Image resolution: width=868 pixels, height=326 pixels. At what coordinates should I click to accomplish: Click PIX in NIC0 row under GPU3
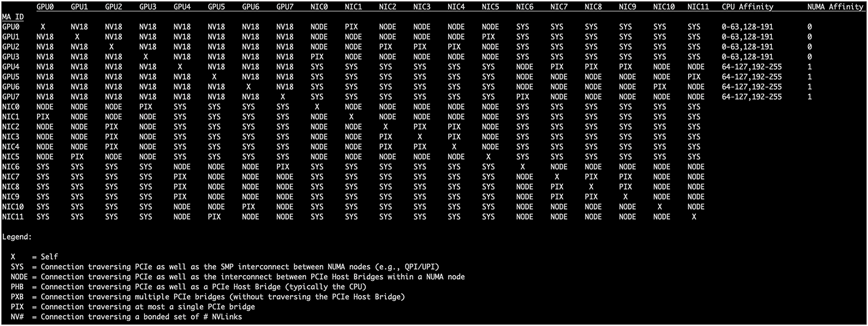146,106
